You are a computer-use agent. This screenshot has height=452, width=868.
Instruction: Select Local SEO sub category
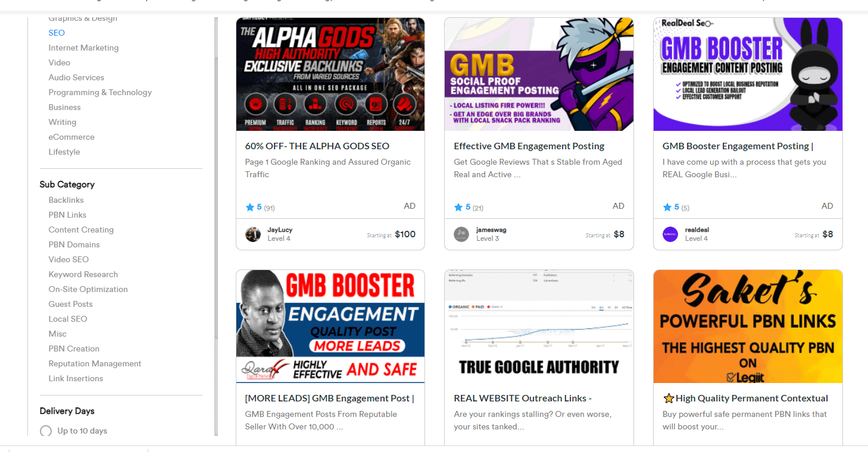[x=68, y=319]
